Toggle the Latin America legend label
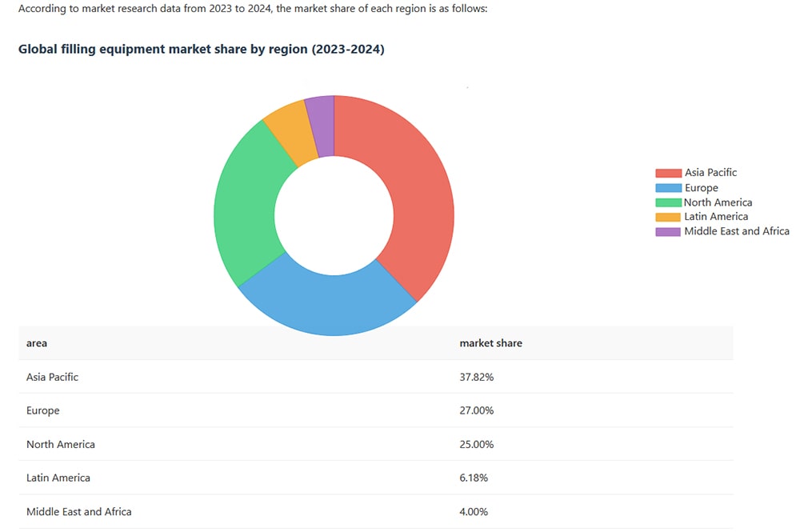 tap(716, 217)
